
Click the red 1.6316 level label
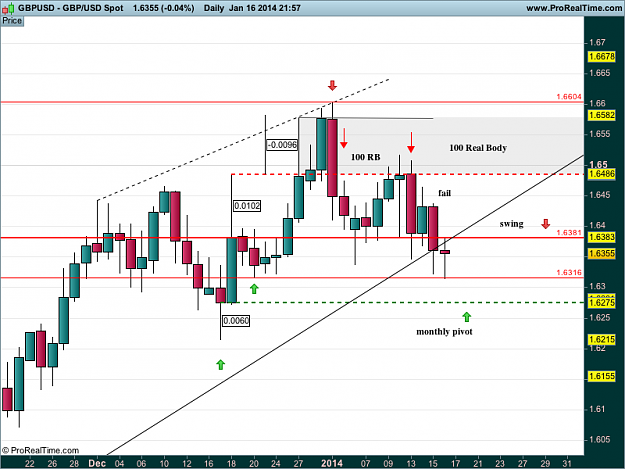pos(569,273)
